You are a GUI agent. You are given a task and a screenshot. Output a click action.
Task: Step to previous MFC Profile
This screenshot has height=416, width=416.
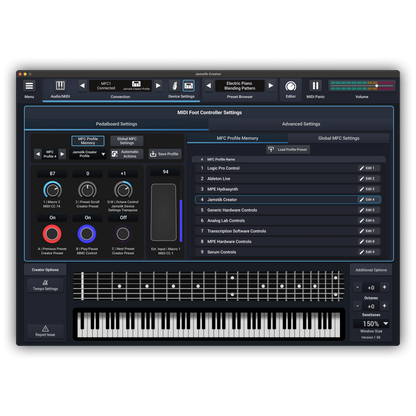pyautogui.click(x=38, y=154)
